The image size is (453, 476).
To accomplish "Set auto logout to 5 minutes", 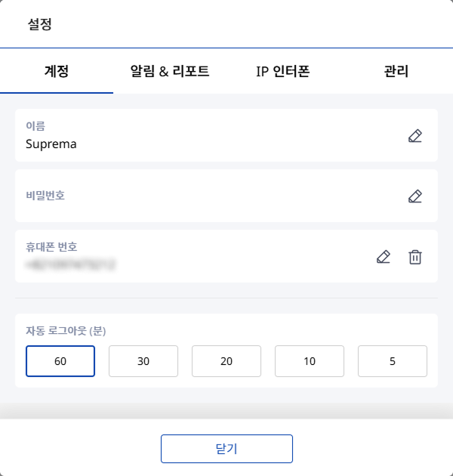I will tap(393, 361).
